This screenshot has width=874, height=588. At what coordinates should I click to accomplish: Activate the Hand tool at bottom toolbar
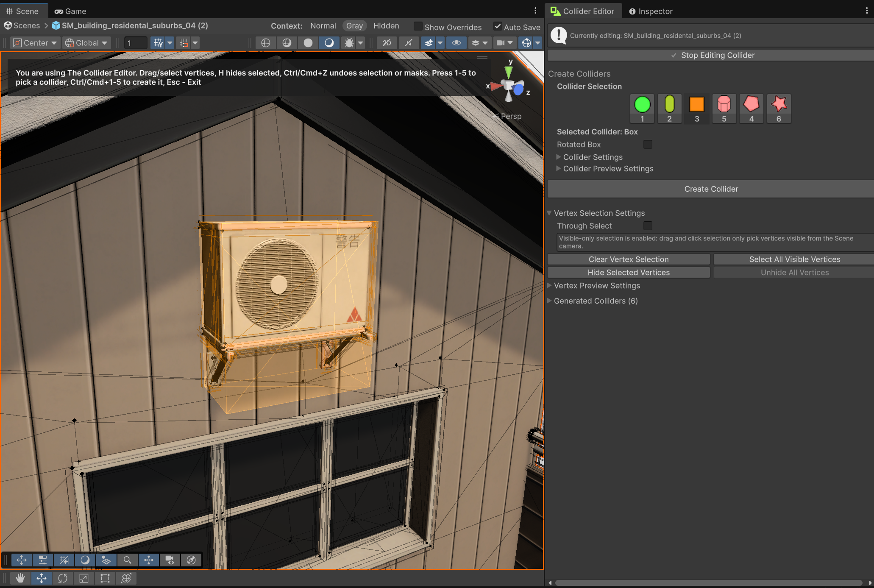click(x=20, y=578)
